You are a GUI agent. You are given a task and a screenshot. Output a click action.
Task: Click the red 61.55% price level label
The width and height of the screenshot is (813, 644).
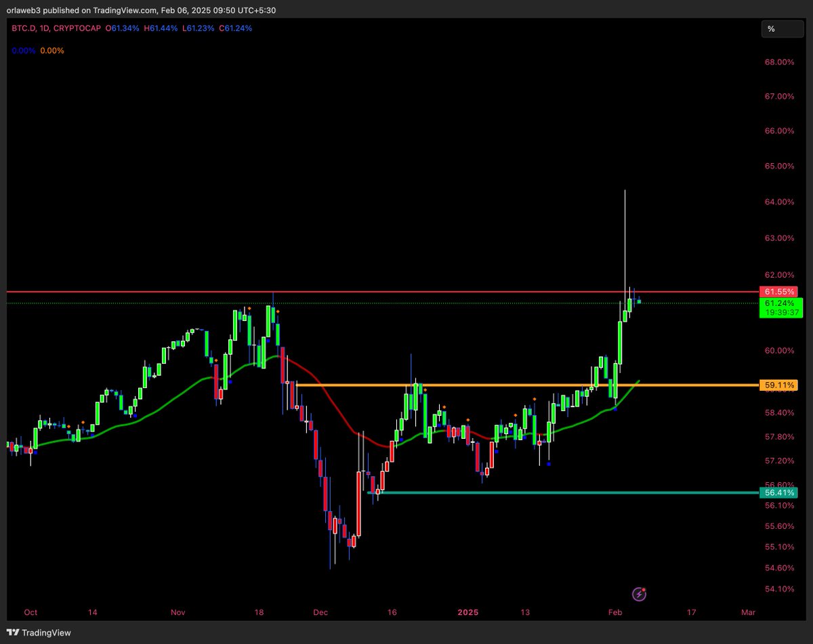779,291
